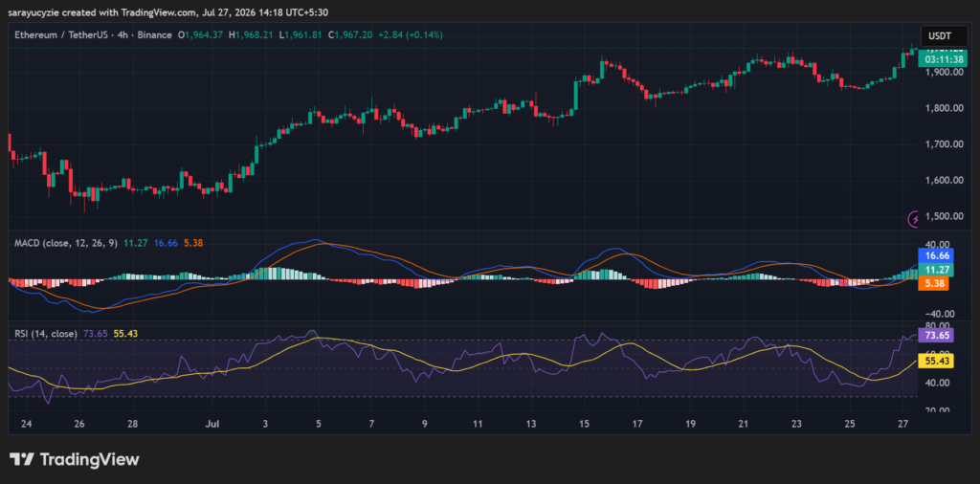This screenshot has height=484, width=980.
Task: Click the 1,800.00 price scale label
Action: (x=945, y=109)
